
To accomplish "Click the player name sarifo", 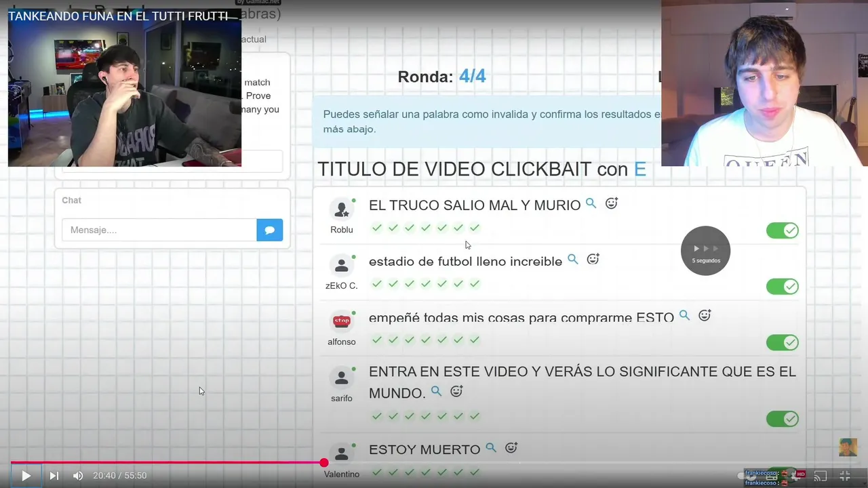I will click(342, 399).
